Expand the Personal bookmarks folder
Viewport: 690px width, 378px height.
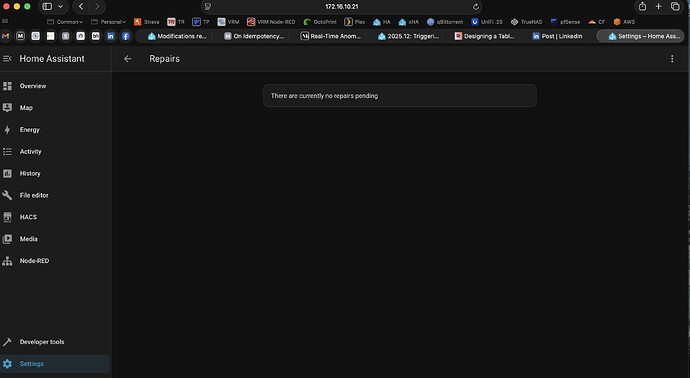(108, 22)
